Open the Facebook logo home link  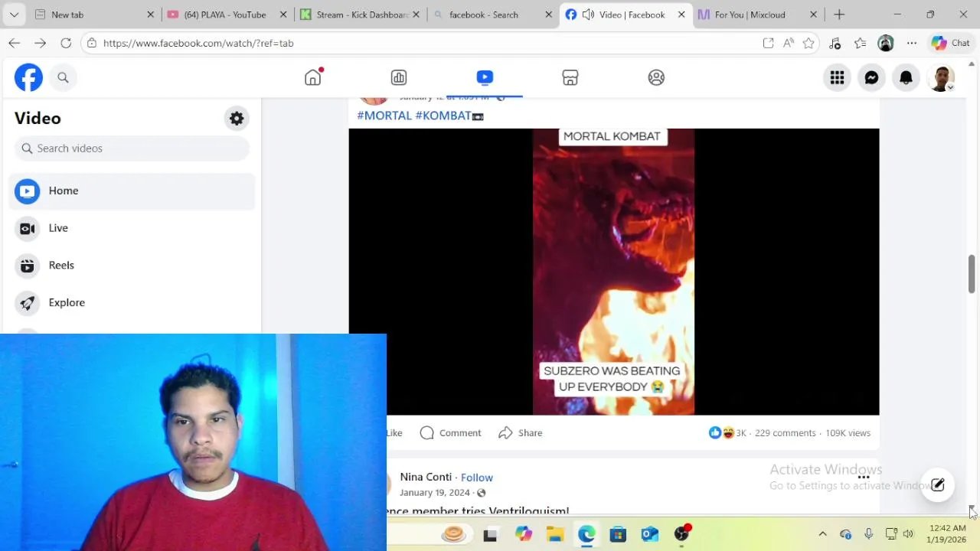click(28, 77)
